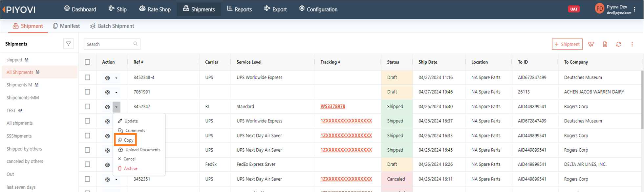View shipment 3452348-4 with eye icon
Screen dimensions: 644x192
point(107,78)
